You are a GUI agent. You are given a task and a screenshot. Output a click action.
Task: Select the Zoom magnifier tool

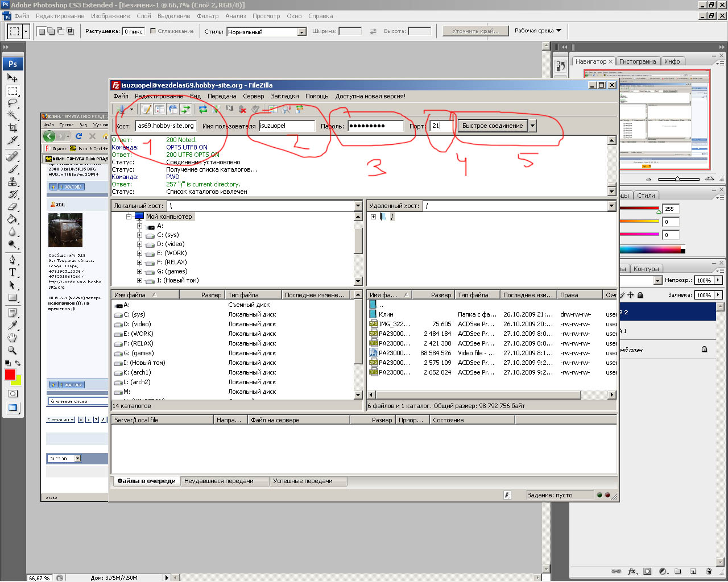pos(13,350)
